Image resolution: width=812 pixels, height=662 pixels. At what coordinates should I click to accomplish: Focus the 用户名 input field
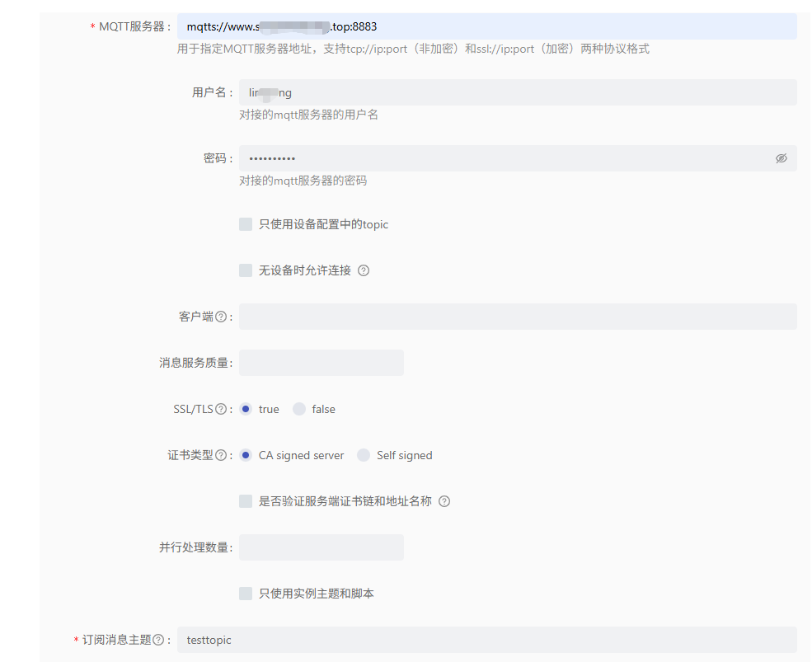pos(518,92)
